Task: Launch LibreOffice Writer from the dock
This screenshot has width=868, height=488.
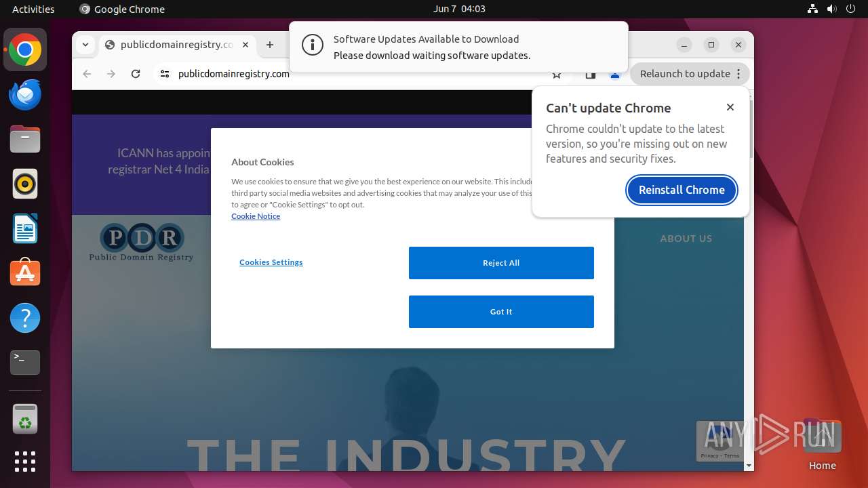Action: click(25, 228)
